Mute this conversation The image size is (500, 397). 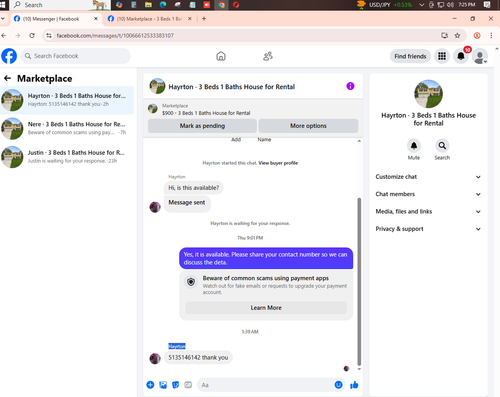point(414,146)
